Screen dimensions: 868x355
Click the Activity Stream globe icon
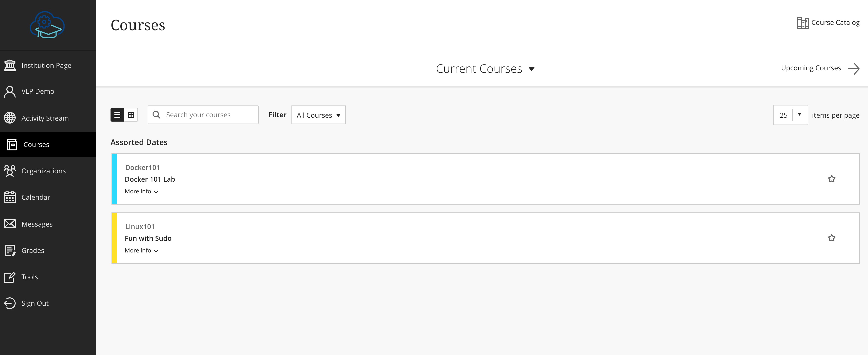(10, 118)
